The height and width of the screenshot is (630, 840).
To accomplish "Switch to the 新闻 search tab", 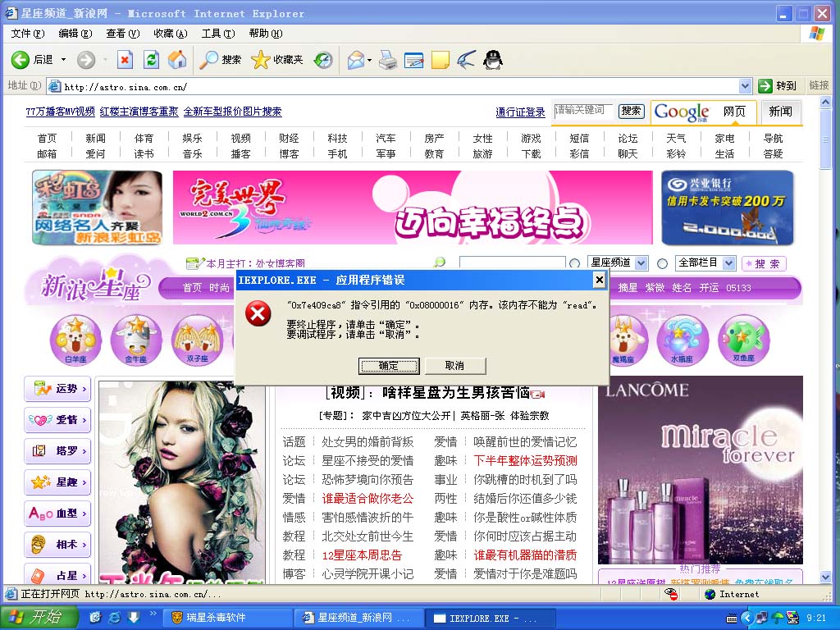I will (x=780, y=112).
